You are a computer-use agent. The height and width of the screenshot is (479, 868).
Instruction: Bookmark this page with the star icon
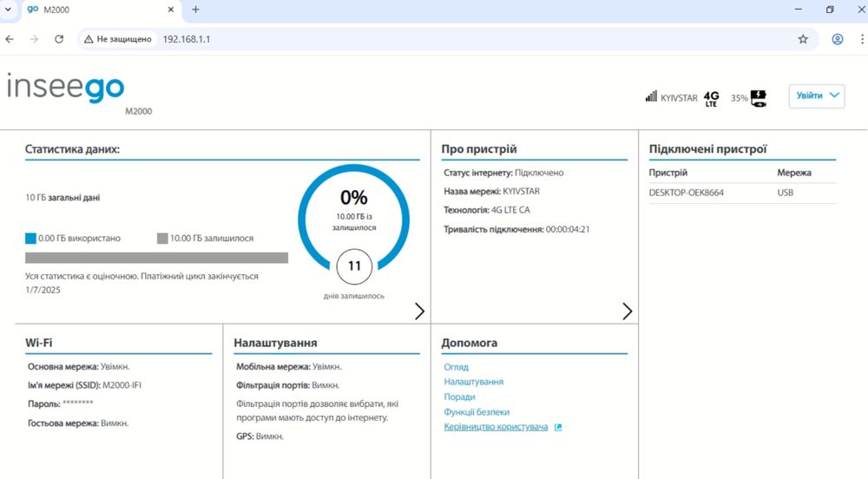pos(803,39)
